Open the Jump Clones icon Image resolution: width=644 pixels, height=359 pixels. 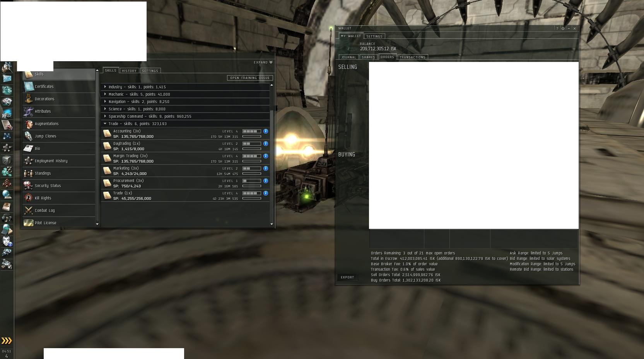tap(29, 136)
